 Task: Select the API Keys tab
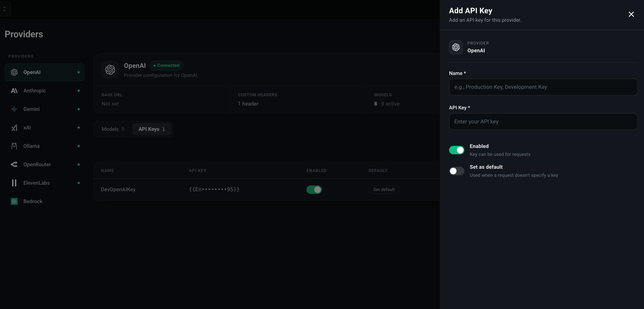click(152, 129)
